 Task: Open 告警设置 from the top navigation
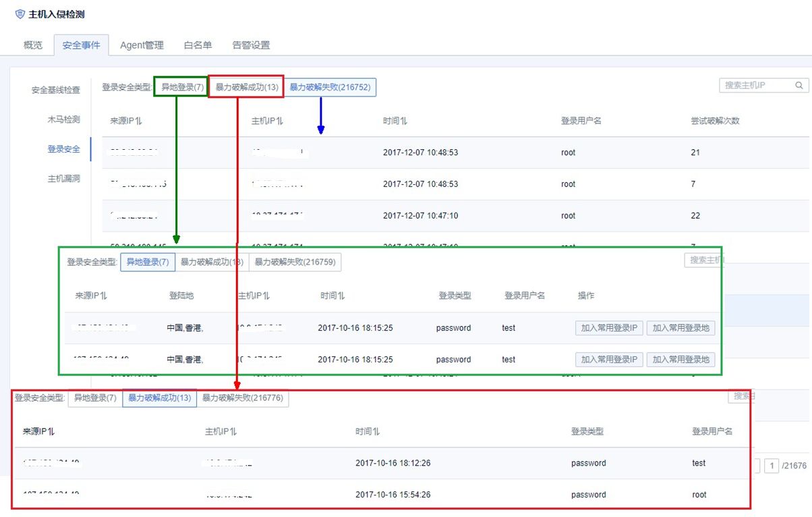[250, 45]
